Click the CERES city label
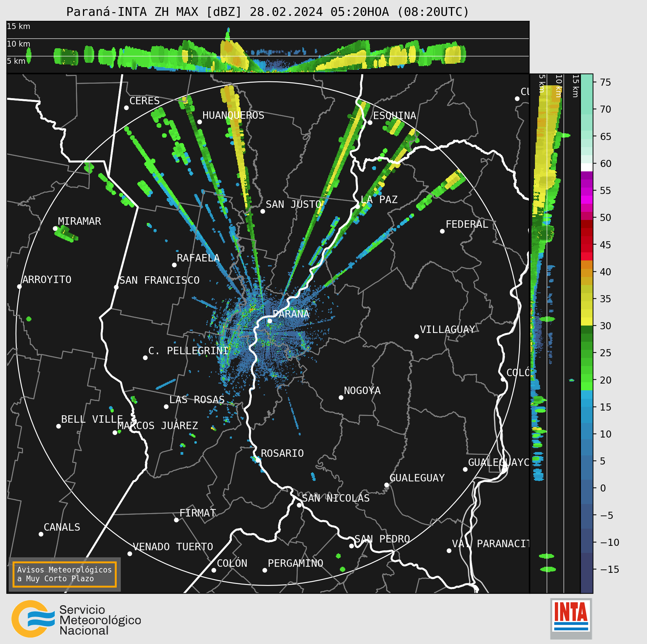Image resolution: width=647 pixels, height=644 pixels. [144, 101]
